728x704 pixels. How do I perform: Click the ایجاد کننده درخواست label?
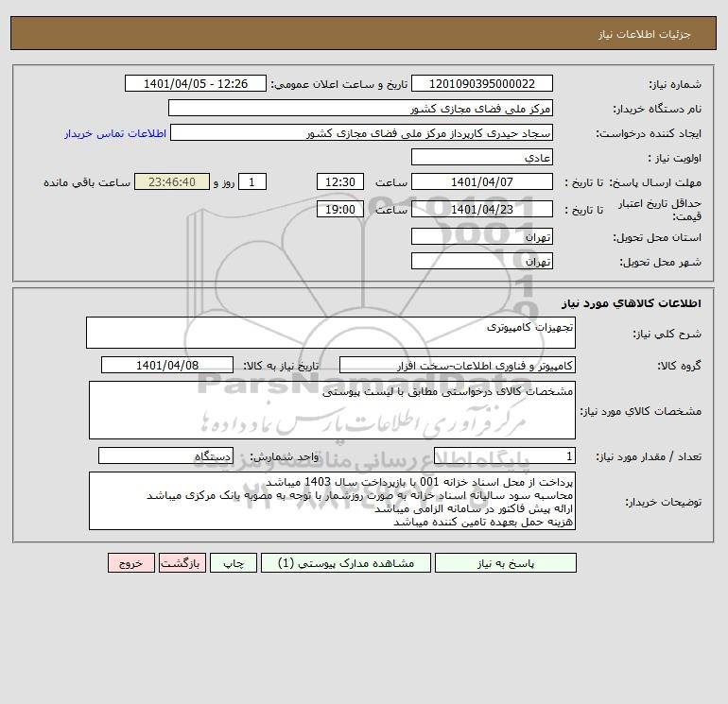click(x=649, y=133)
